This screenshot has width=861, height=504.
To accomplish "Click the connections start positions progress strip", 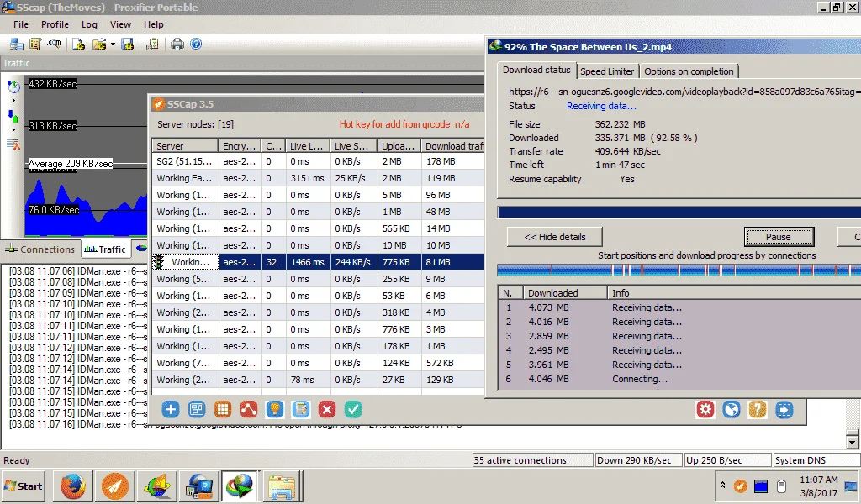I will coord(679,270).
